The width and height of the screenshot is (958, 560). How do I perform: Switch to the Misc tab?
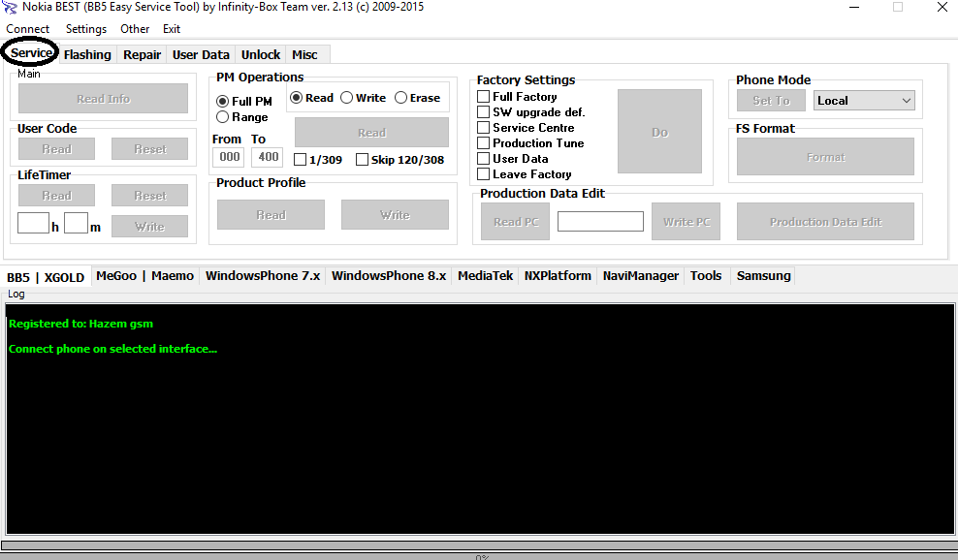click(x=304, y=54)
